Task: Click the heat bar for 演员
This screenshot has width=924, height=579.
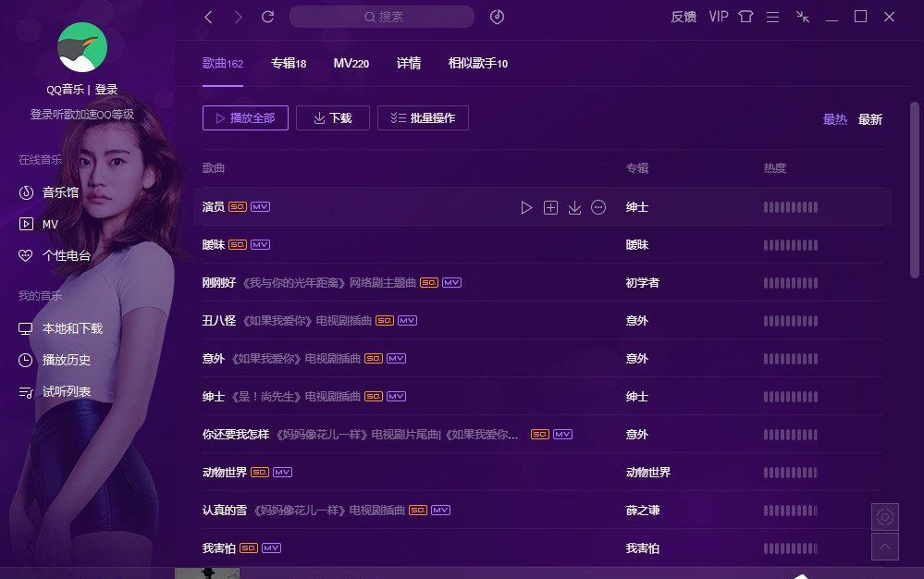Action: click(x=789, y=207)
